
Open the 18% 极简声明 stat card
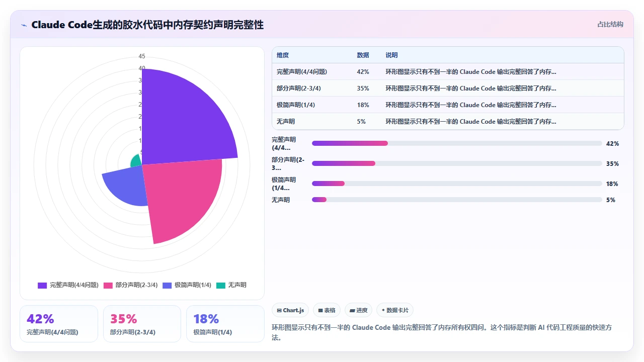coord(225,324)
